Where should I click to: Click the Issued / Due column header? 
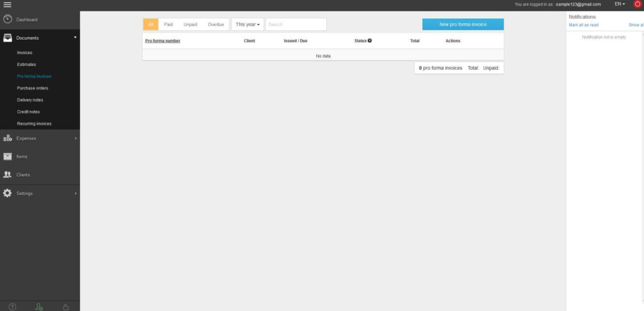click(296, 41)
